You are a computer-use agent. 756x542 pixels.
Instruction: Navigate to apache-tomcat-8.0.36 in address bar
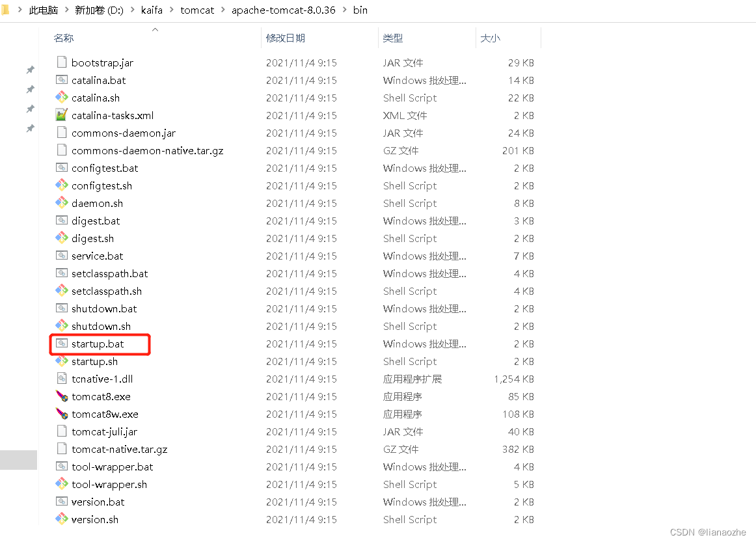(284, 10)
